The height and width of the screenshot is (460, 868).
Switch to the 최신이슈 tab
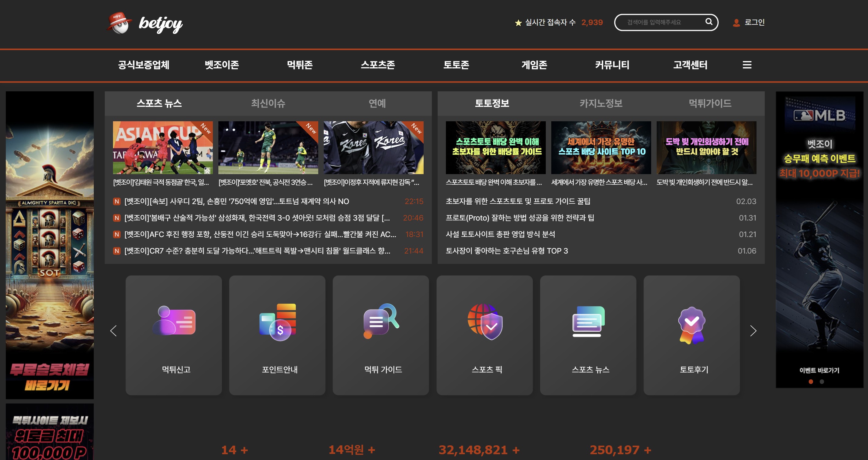268,103
